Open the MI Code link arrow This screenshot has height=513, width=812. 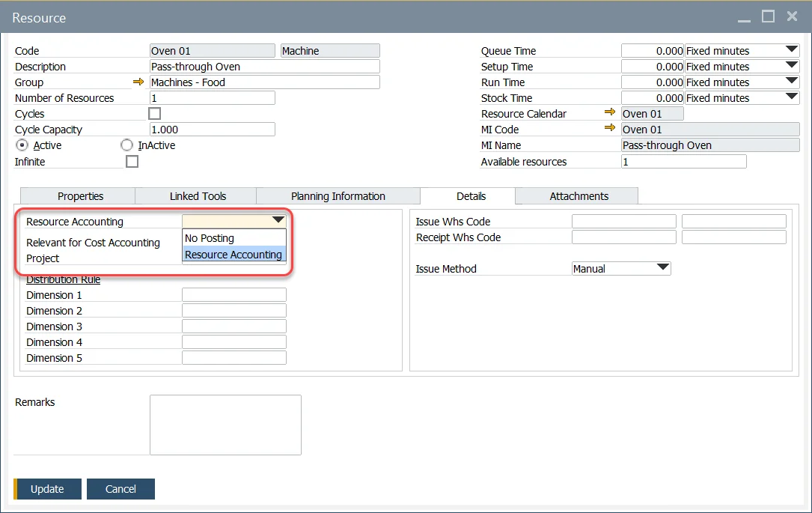610,129
